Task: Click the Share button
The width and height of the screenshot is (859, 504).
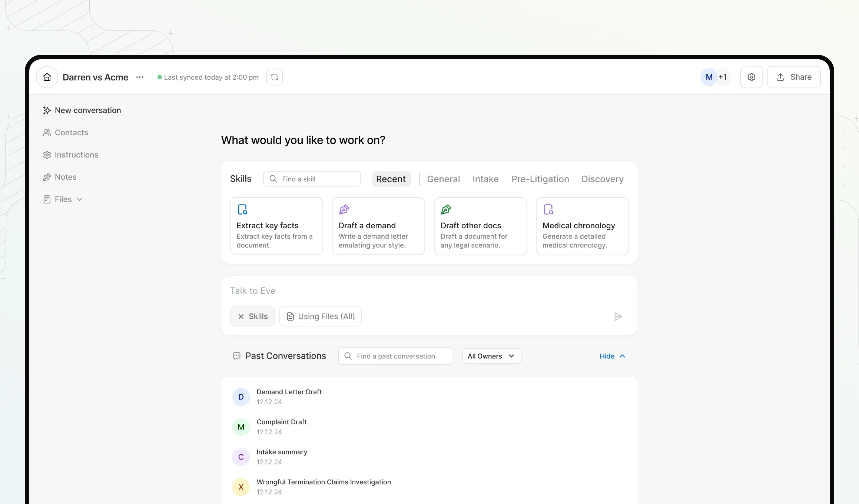Action: coord(793,77)
